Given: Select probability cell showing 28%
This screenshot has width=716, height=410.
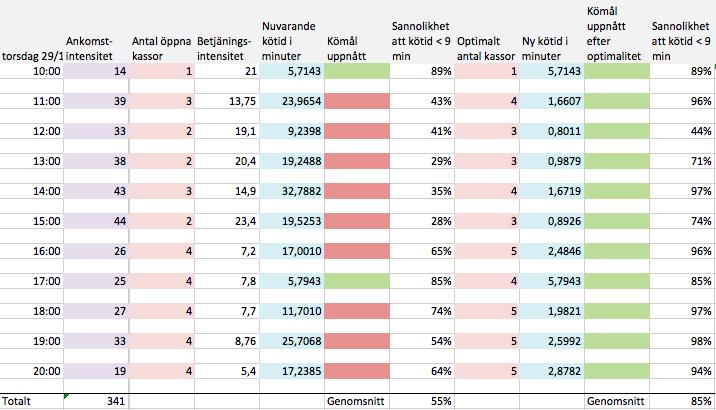Looking at the screenshot, I should 422,221.
